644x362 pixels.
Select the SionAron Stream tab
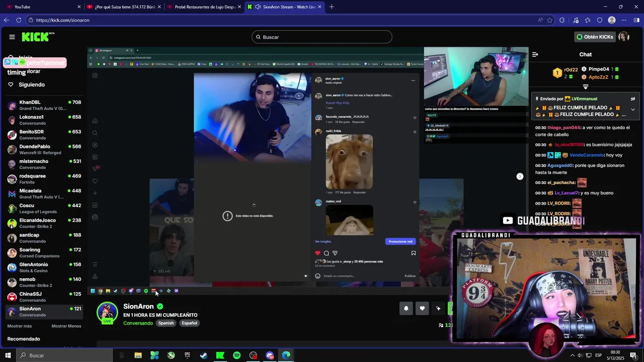pyautogui.click(x=285, y=7)
